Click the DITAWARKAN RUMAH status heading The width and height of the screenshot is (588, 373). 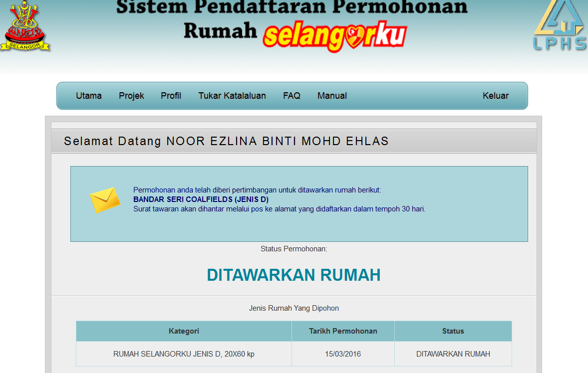[x=294, y=275]
